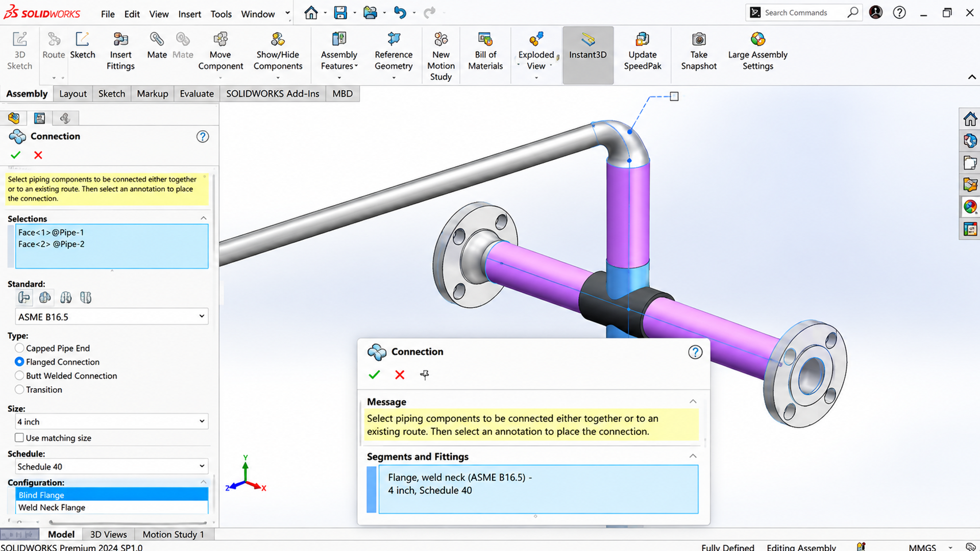Select Weld Neck Flange configuration

point(112,507)
